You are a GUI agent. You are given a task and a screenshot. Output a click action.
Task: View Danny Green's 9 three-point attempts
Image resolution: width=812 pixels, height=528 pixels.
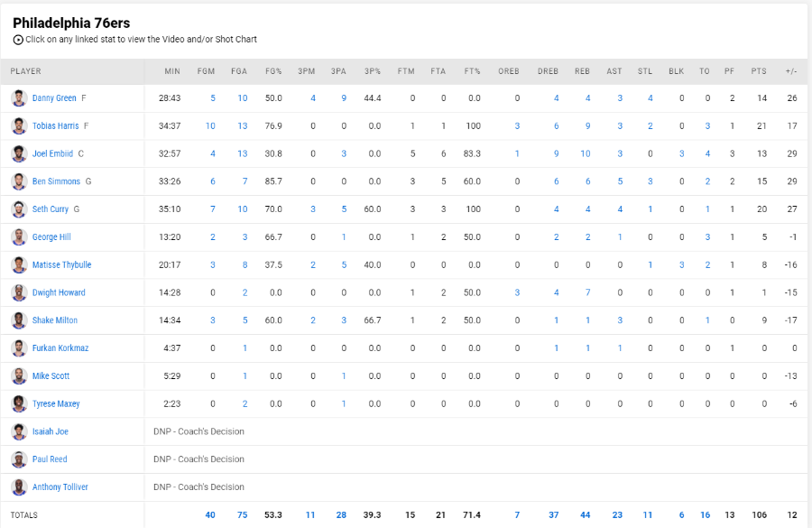pos(344,98)
